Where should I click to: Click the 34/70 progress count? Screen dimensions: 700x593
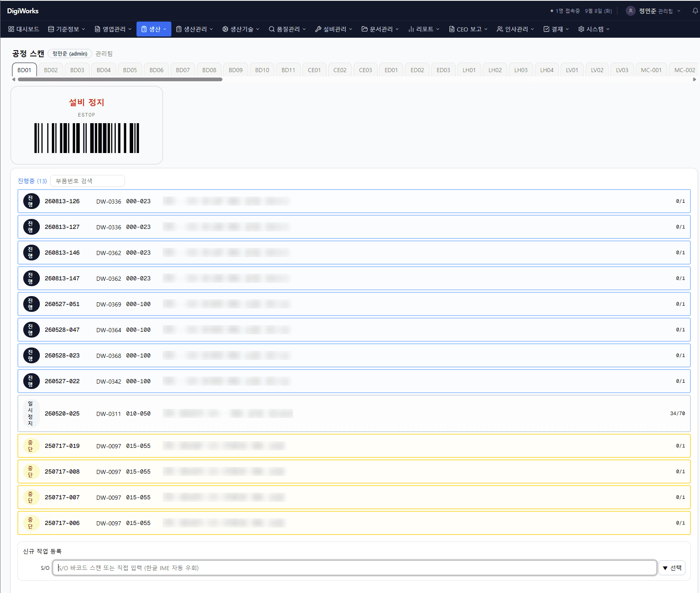677,413
